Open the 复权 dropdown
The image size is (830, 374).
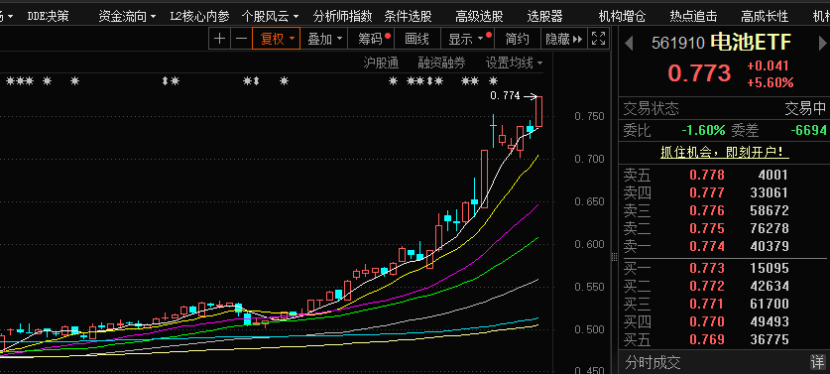(276, 39)
